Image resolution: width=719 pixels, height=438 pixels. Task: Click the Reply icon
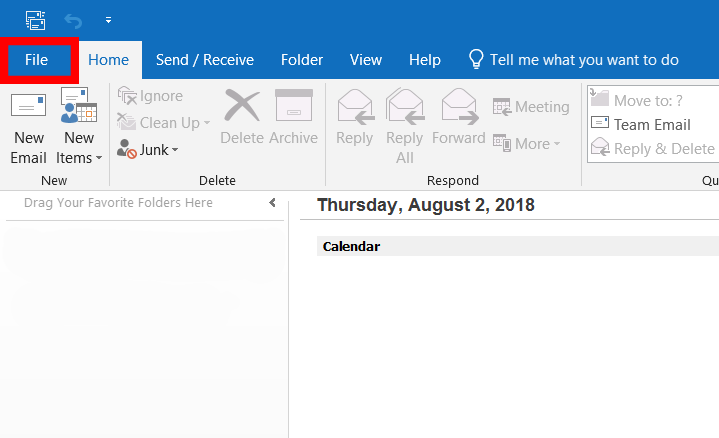point(354,117)
